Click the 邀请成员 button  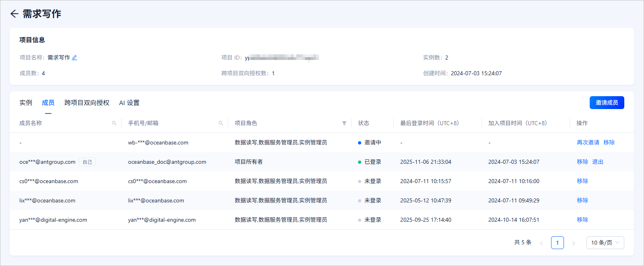click(607, 103)
